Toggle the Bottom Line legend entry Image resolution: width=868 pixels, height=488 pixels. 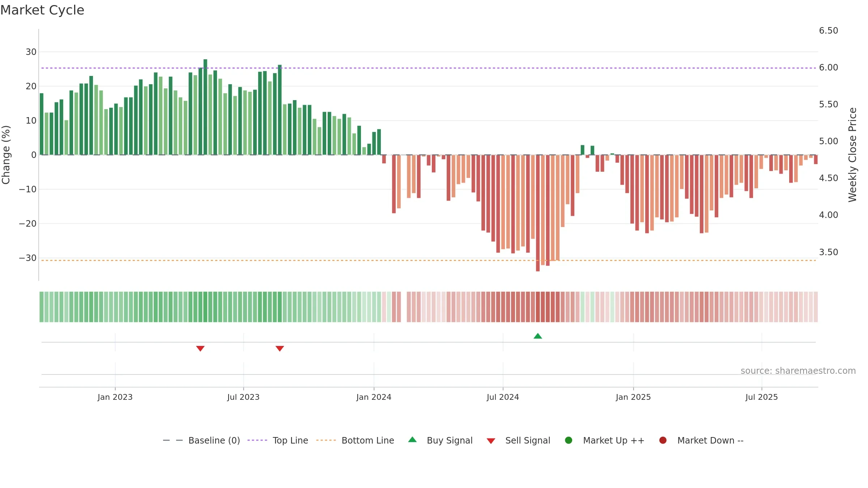coord(355,440)
